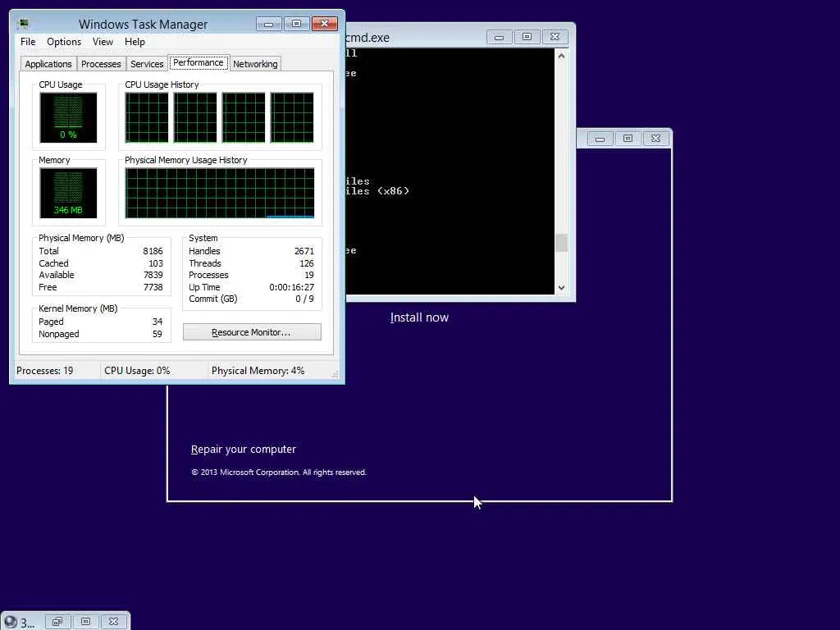This screenshot has height=630, width=840.
Task: Close the Windows Task Manager window
Action: pyautogui.click(x=324, y=24)
